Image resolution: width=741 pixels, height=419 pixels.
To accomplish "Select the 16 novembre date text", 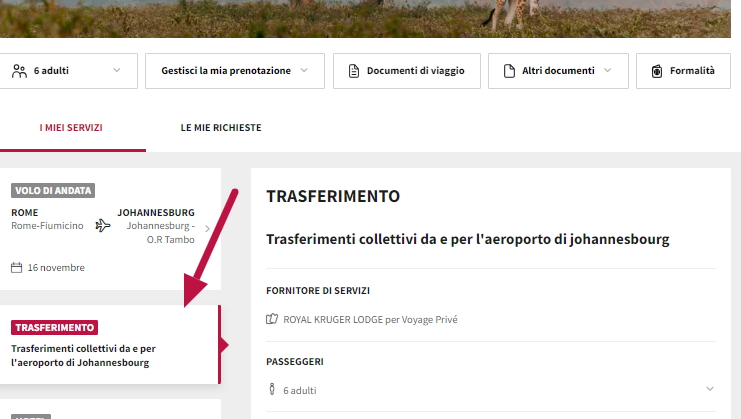I will (x=56, y=267).
